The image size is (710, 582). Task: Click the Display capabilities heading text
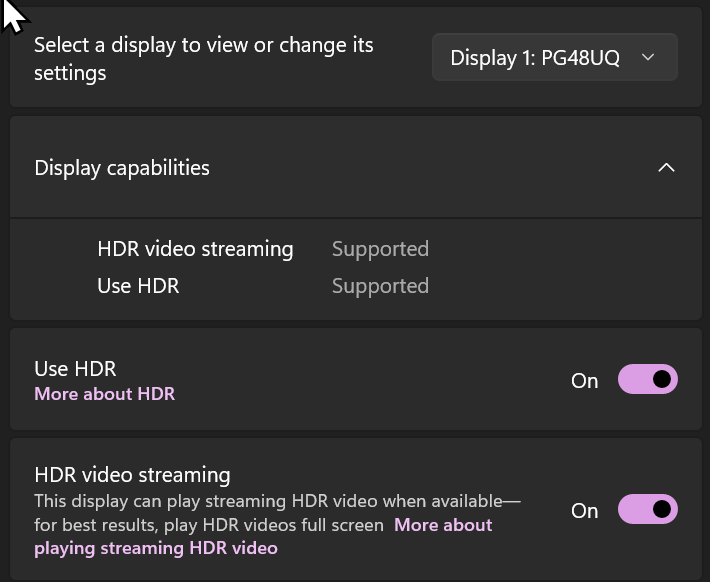tap(122, 168)
